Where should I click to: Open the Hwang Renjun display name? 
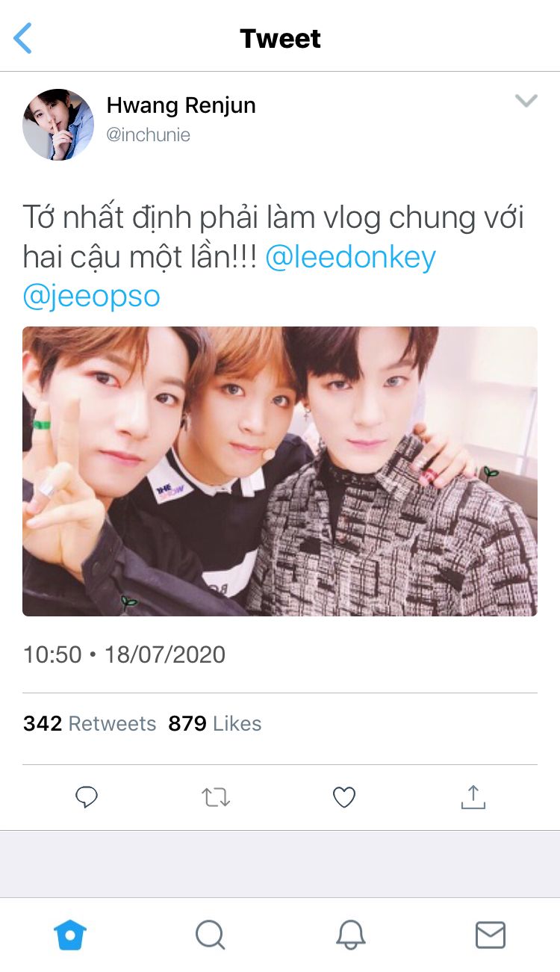[181, 106]
